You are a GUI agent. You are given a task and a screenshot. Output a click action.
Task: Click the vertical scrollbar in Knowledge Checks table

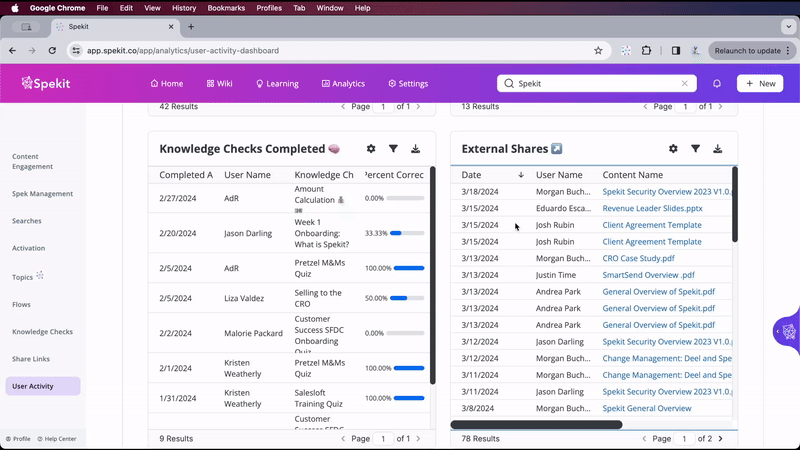click(x=433, y=276)
